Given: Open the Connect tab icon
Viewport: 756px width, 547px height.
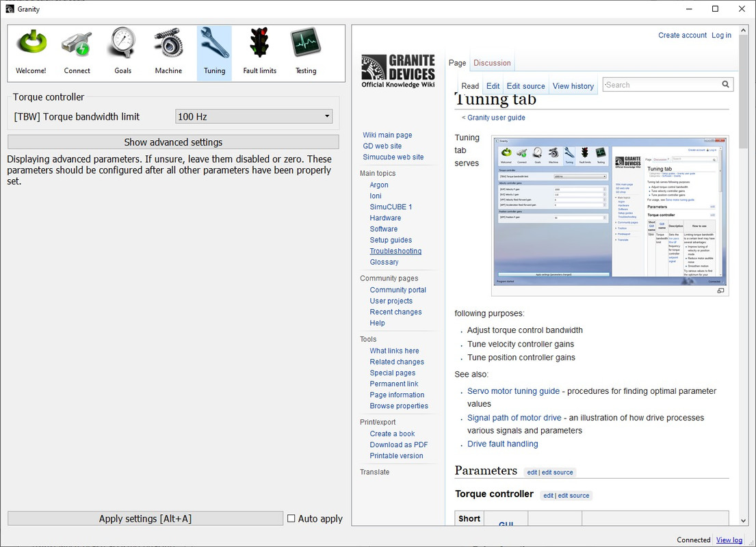Looking at the screenshot, I should pyautogui.click(x=77, y=52).
